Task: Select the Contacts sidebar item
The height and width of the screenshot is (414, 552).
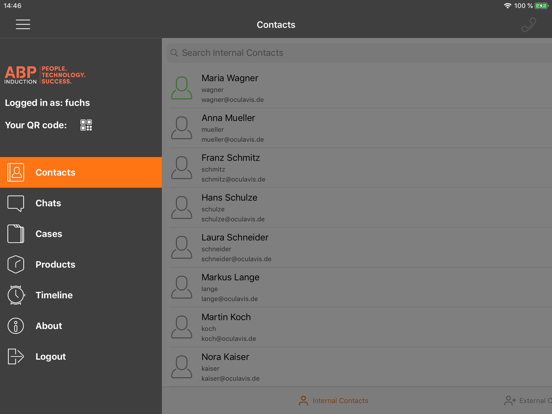Action: tap(81, 172)
